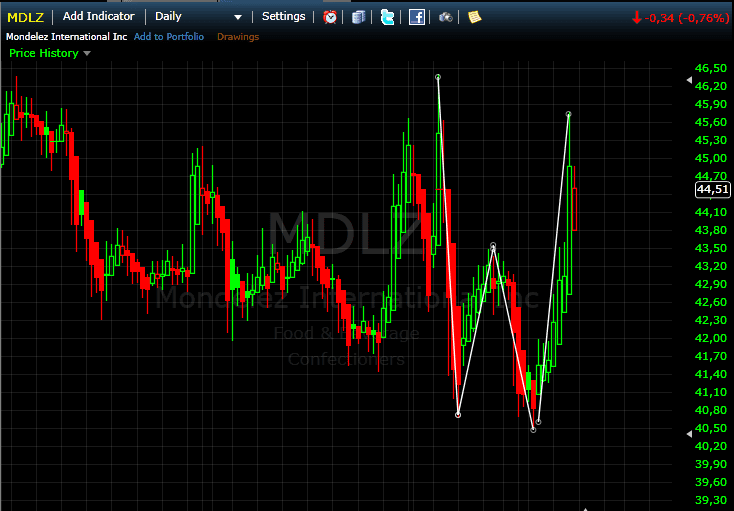Click the 42,00 price axis label
This screenshot has height=511, width=734.
click(x=711, y=338)
